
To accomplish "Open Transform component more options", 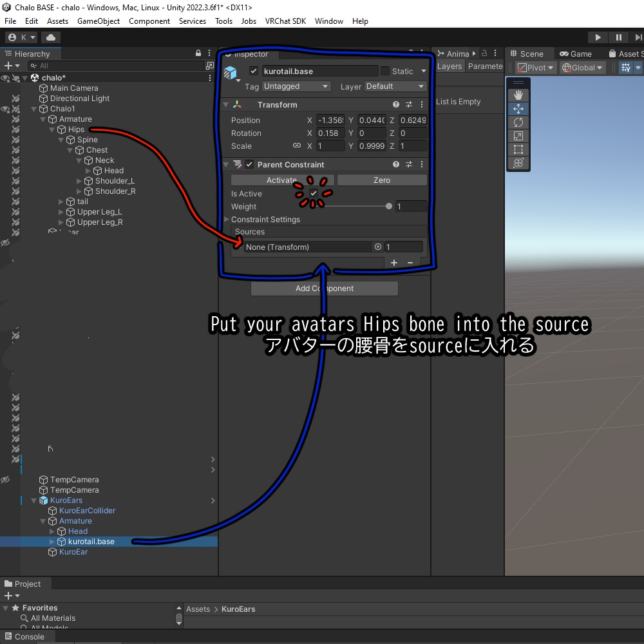I will tap(422, 104).
